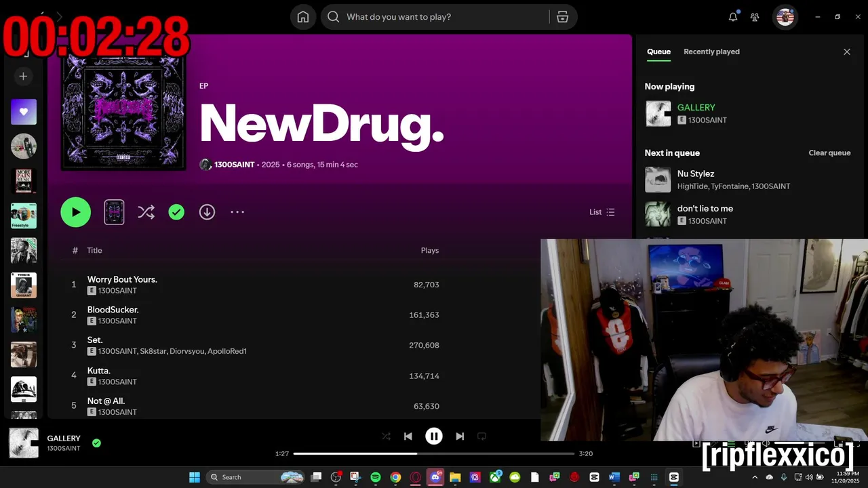Open Friend Activity icon

pos(755,17)
